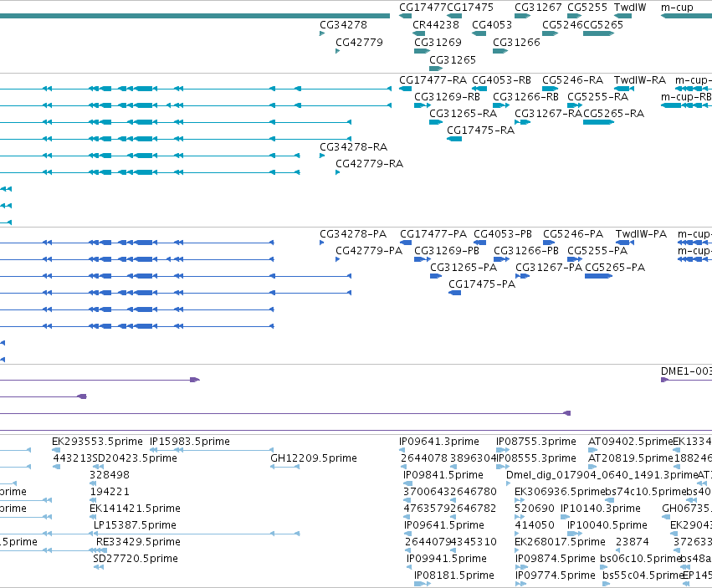712x588 pixels.
Task: Select EST GH12209.5prime
Action: (x=313, y=458)
